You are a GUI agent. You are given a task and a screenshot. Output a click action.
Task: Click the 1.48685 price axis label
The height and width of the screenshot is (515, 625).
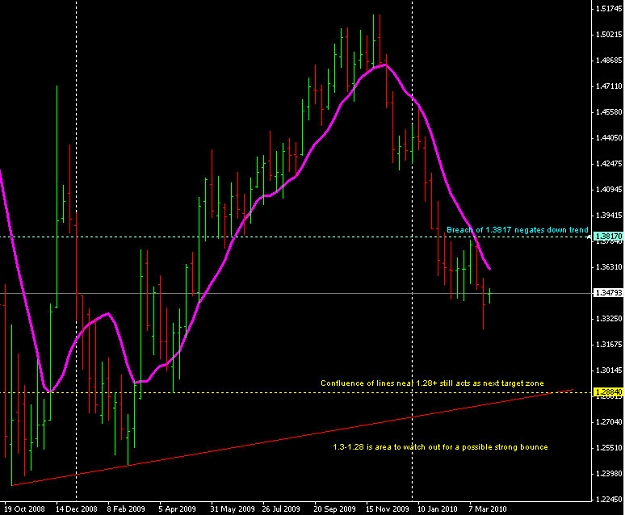609,61
